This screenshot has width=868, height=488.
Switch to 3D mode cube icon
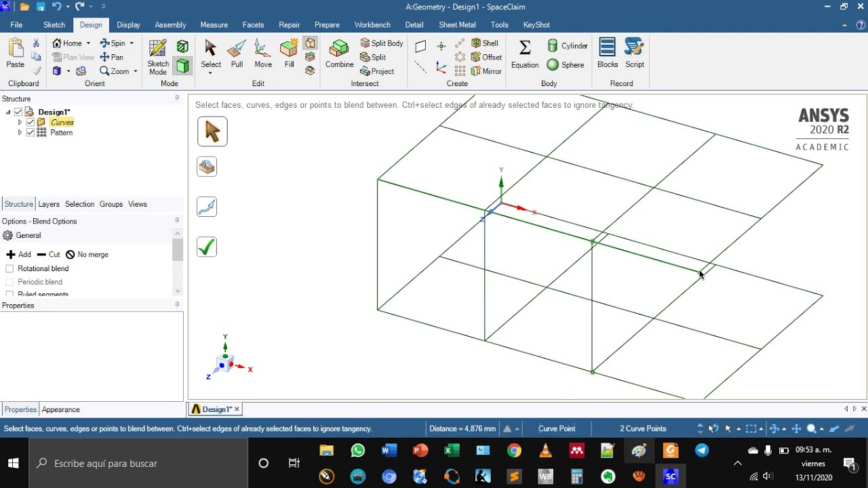click(182, 65)
